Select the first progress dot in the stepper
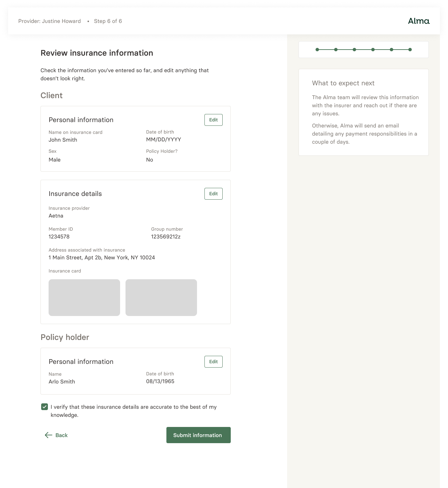448x488 pixels. (x=317, y=49)
